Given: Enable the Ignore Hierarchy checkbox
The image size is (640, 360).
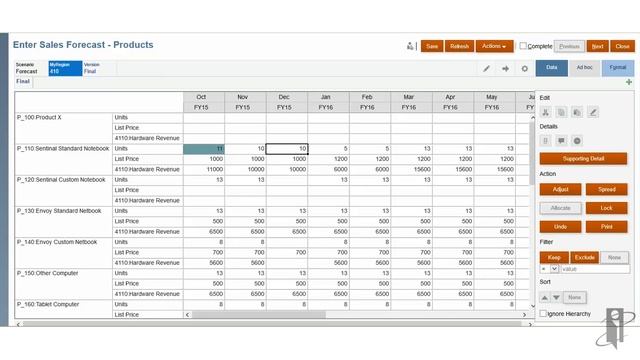Looking at the screenshot, I should (x=543, y=313).
